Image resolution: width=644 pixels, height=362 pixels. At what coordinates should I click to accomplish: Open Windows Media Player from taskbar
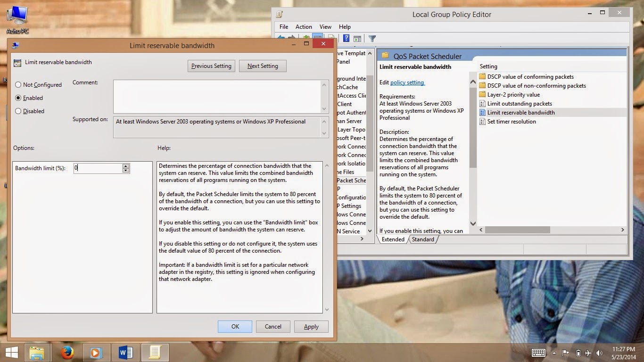click(95, 353)
